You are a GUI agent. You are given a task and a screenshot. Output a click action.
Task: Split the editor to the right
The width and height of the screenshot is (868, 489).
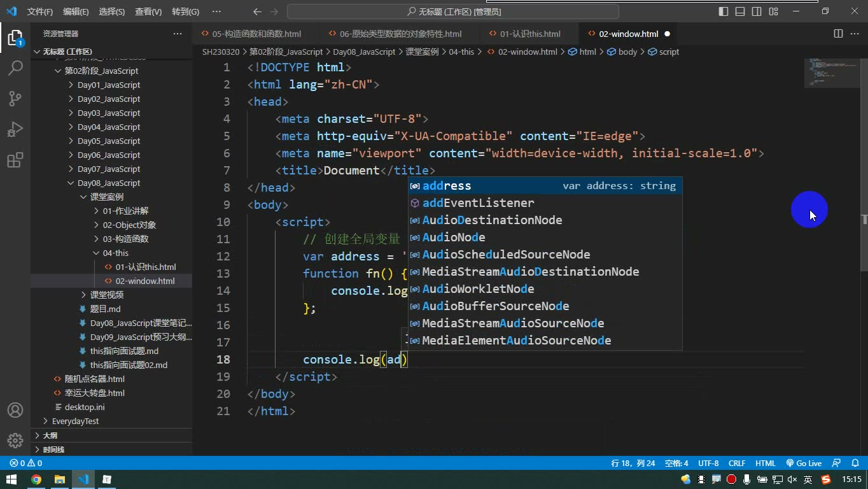click(838, 34)
